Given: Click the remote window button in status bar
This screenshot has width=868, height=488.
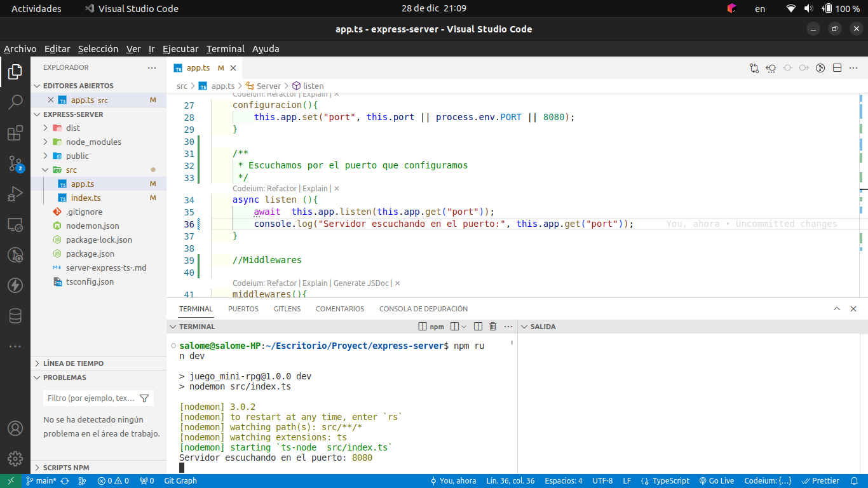Looking at the screenshot, I should [x=11, y=481].
